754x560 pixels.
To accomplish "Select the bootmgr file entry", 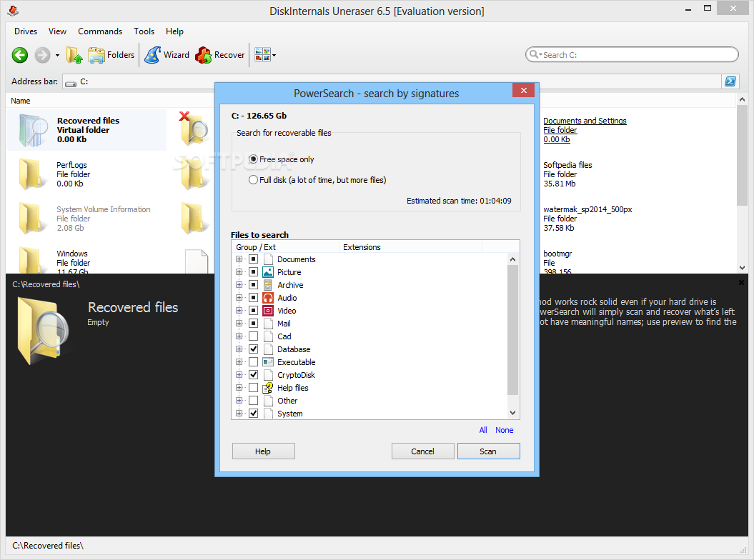I will point(557,262).
